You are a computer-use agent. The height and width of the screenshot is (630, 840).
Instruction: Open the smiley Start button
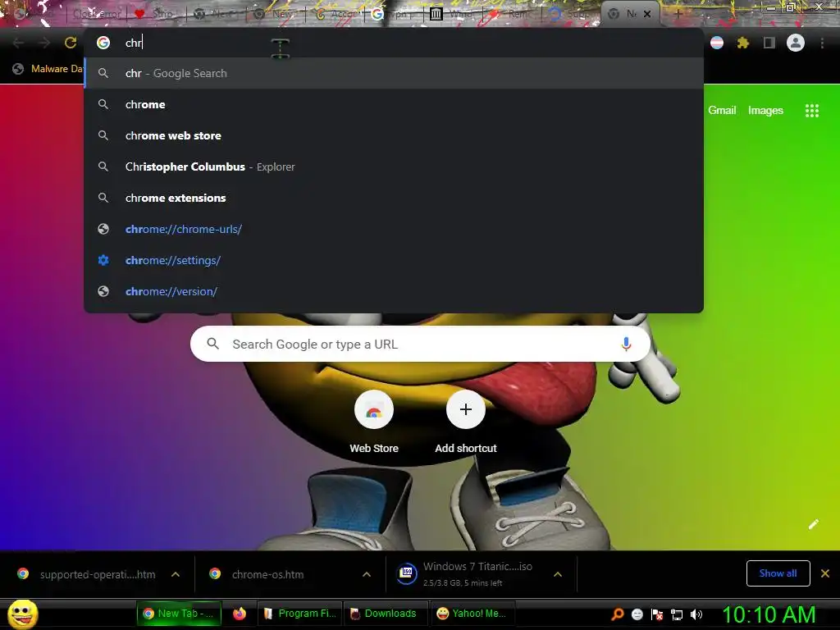[23, 614]
